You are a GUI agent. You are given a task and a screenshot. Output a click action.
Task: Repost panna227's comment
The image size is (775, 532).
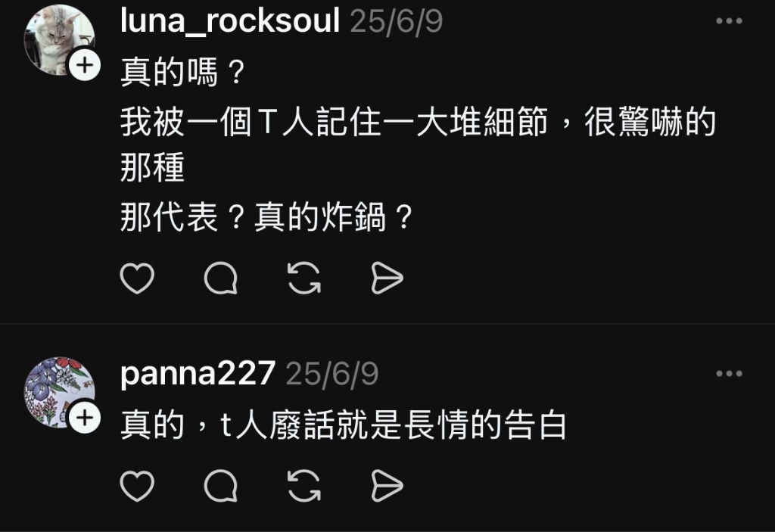click(304, 486)
